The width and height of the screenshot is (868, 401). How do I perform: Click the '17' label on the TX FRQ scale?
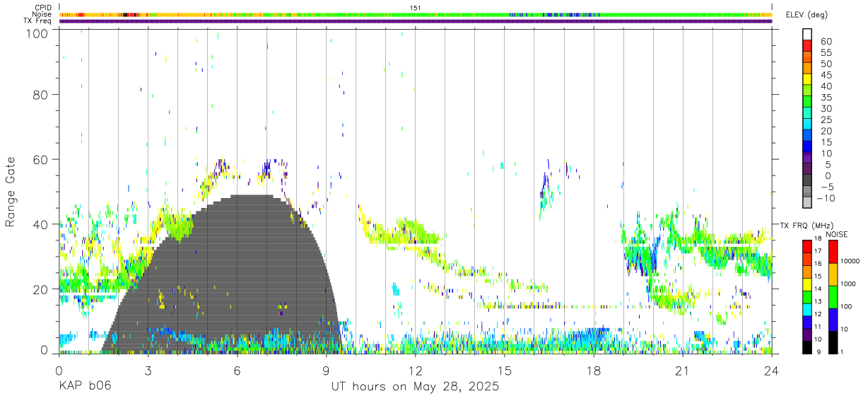pyautogui.click(x=818, y=250)
